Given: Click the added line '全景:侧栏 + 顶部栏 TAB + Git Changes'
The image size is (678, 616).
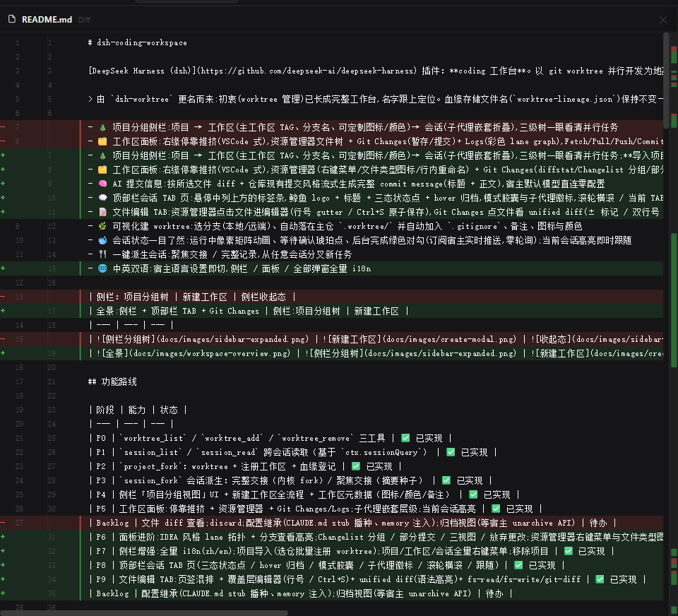Looking at the screenshot, I should point(248,311).
